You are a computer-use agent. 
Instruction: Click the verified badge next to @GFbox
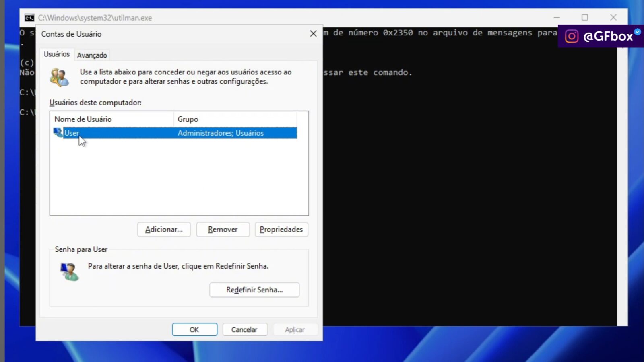637,32
